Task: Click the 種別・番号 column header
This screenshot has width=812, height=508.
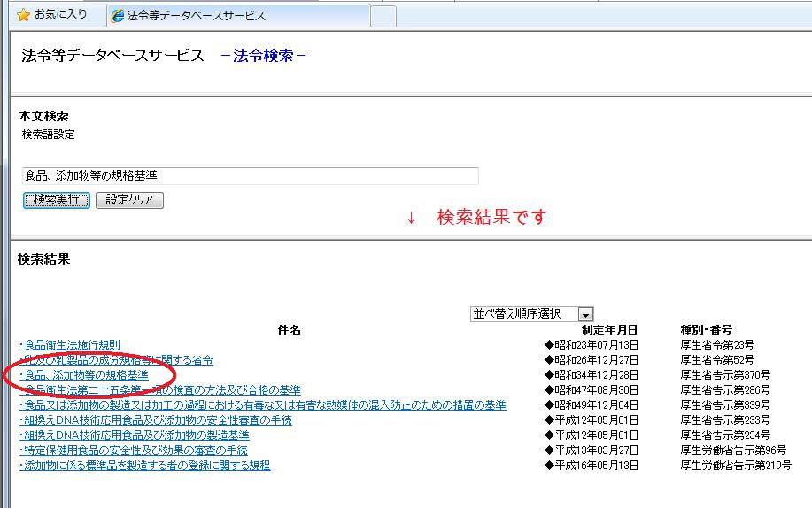Action: click(x=706, y=330)
